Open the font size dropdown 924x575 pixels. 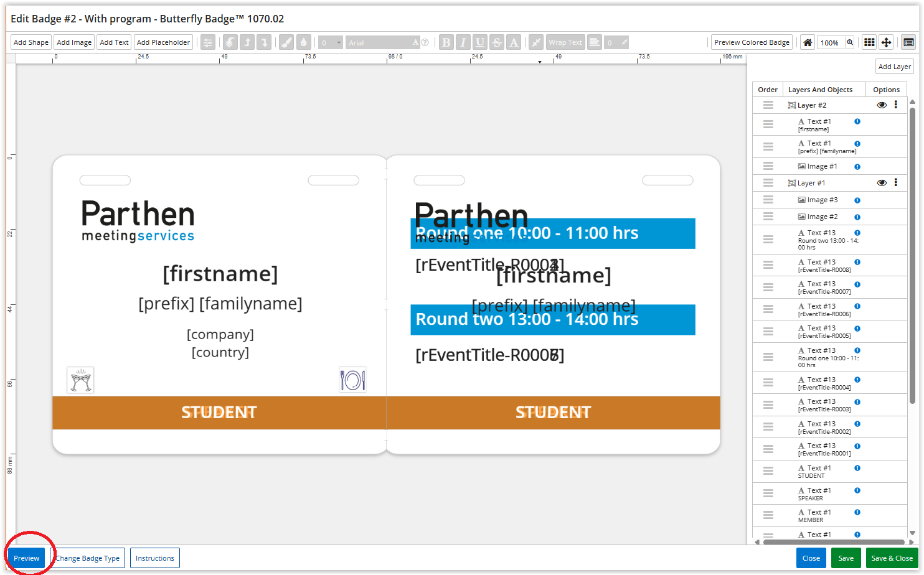pyautogui.click(x=331, y=42)
